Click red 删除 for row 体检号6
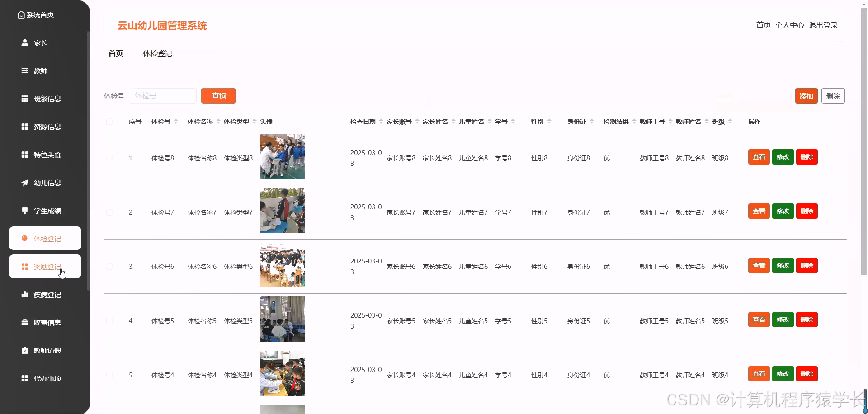 807,266
